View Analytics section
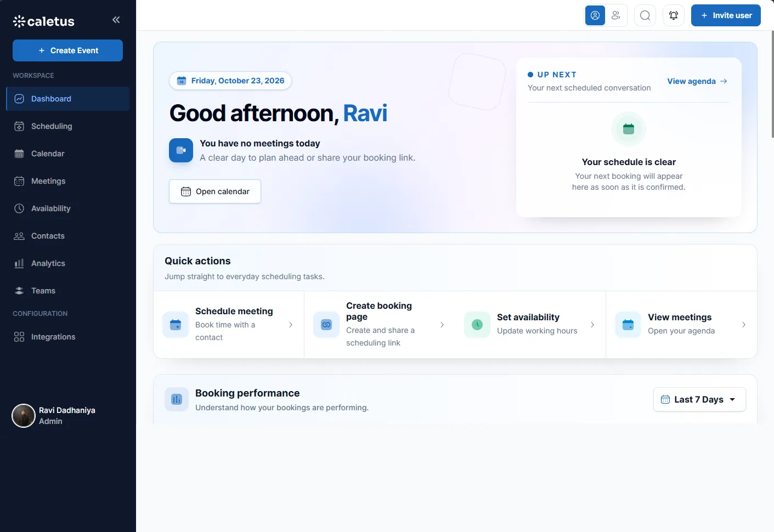Viewport: 774px width, 532px height. tap(67, 263)
